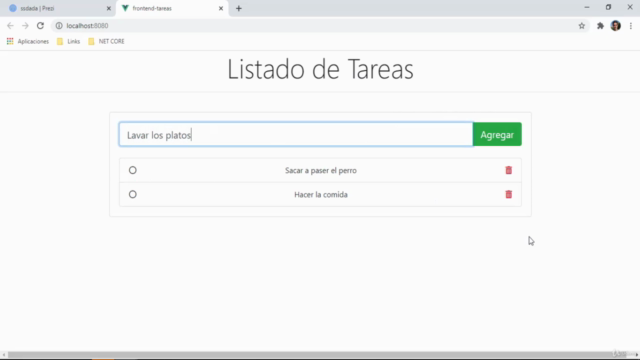The image size is (640, 360).
Task: Click the 'Listado de Tareas' heading
Action: coord(320,69)
